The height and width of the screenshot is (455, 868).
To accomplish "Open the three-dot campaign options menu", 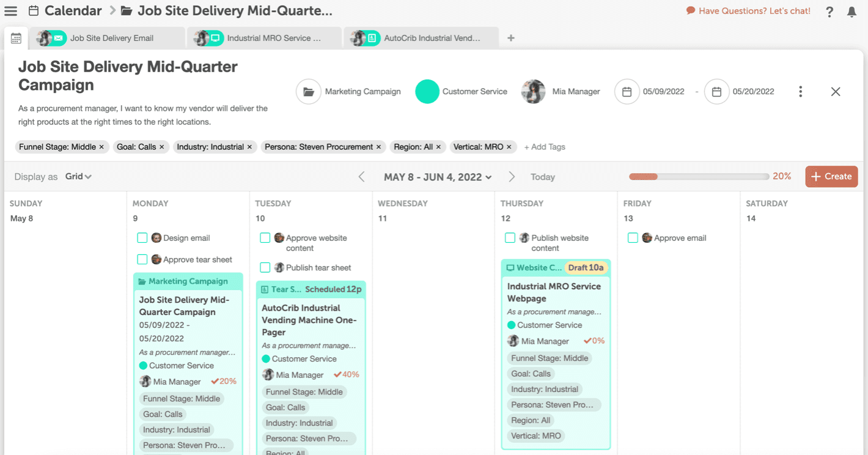I will pyautogui.click(x=800, y=92).
